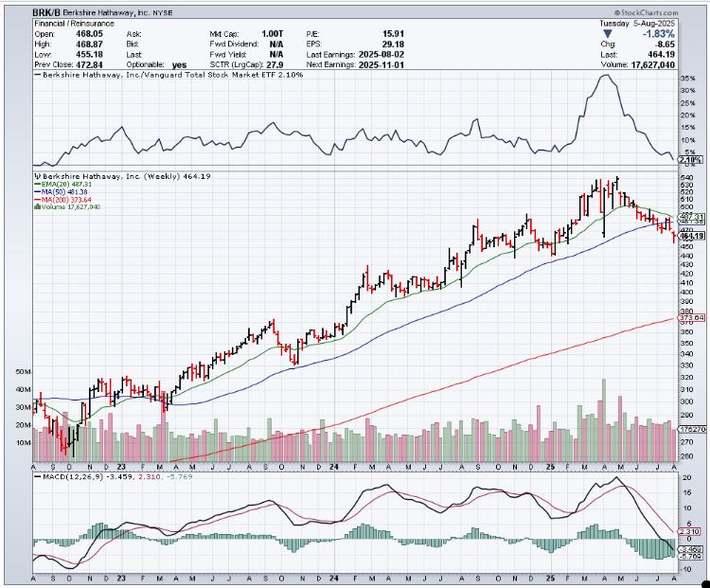The image size is (710, 588).
Task: Click the Prev Close value 472.84
Action: (x=89, y=64)
